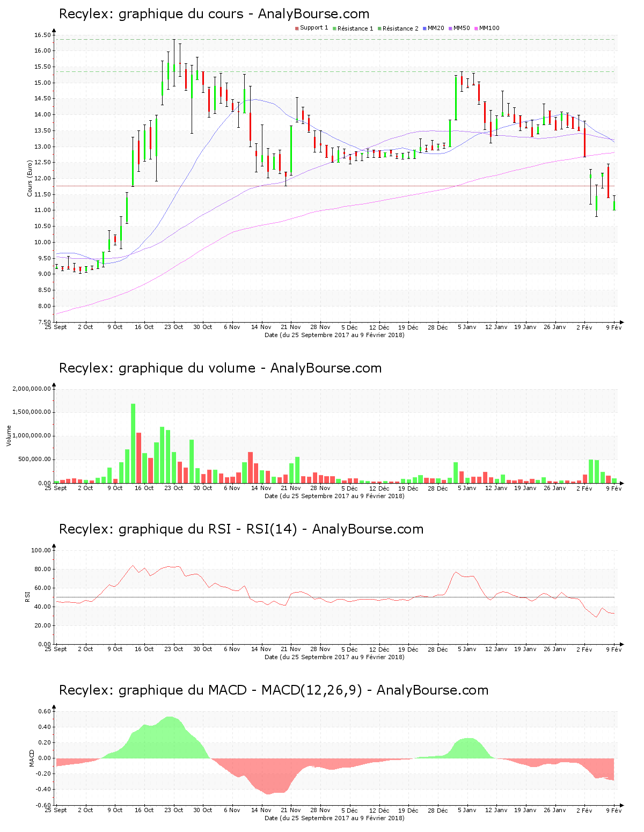Image resolution: width=644 pixels, height=832 pixels.
Task: Click the 0.60 value on MACD axis
Action: tap(45, 711)
